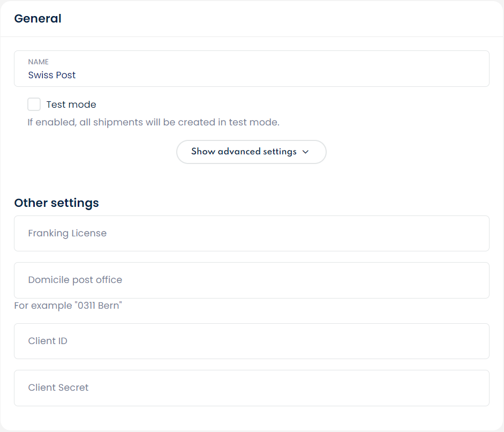Tick the Test mode checkbox
The width and height of the screenshot is (504, 432).
pos(34,105)
